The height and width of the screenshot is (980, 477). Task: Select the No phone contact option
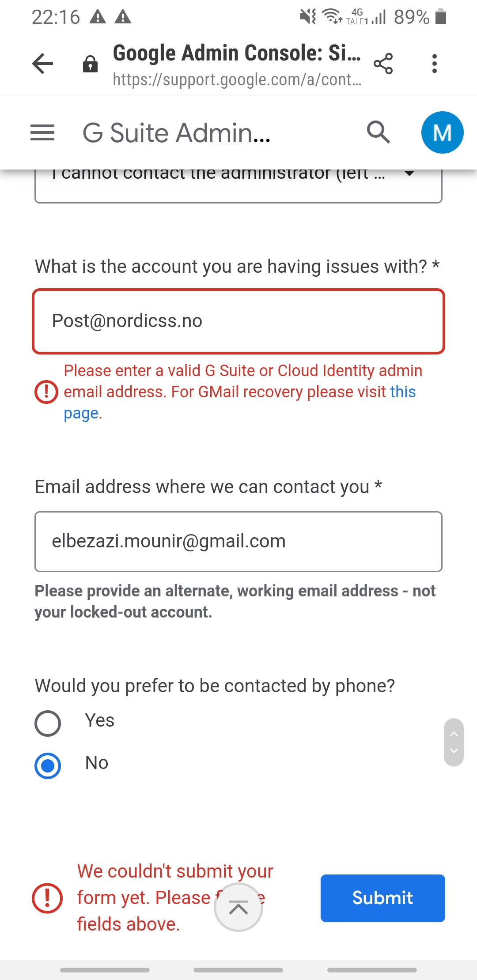pos(48,765)
